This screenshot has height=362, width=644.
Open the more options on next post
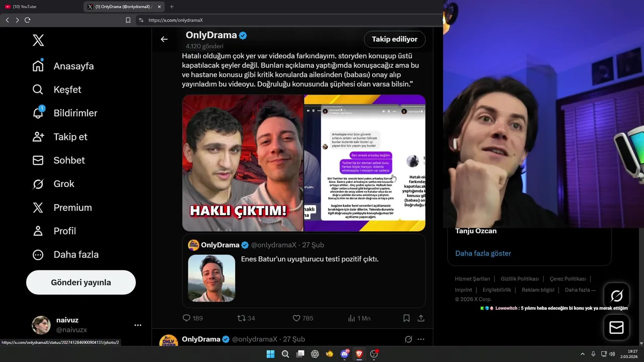pyautogui.click(x=421, y=339)
